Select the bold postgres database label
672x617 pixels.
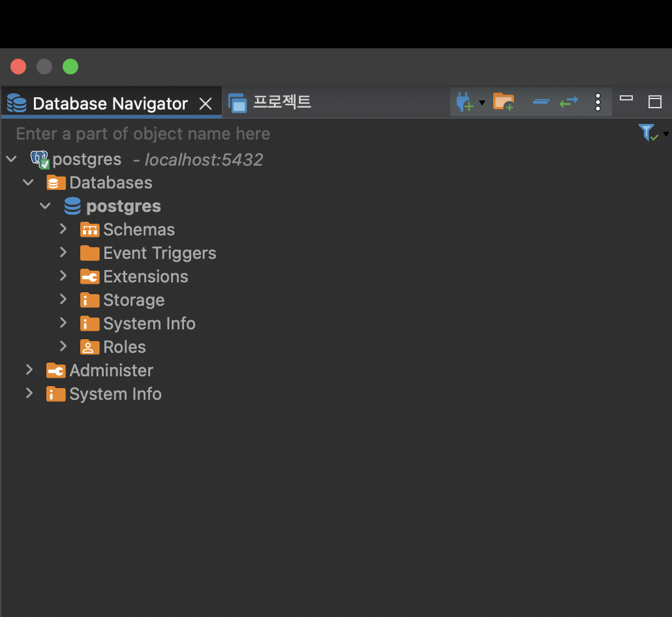(x=123, y=207)
